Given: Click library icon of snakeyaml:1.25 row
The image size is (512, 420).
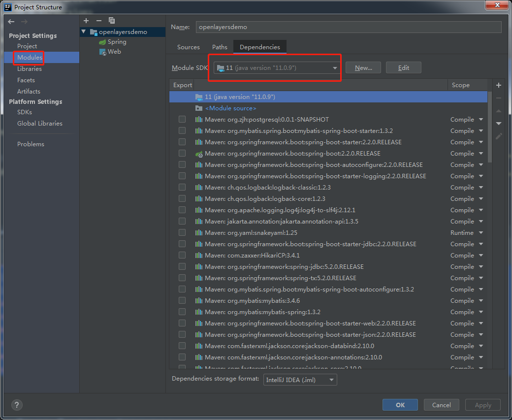Looking at the screenshot, I should (x=198, y=233).
